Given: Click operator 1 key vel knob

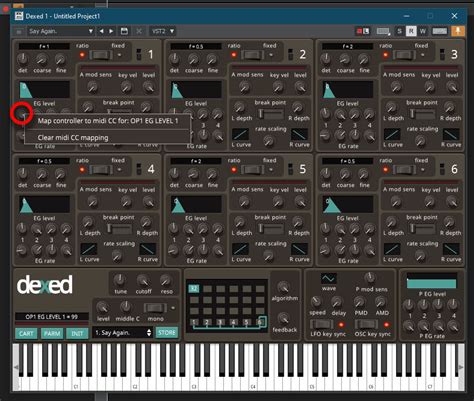Looking at the screenshot, I should [126, 87].
